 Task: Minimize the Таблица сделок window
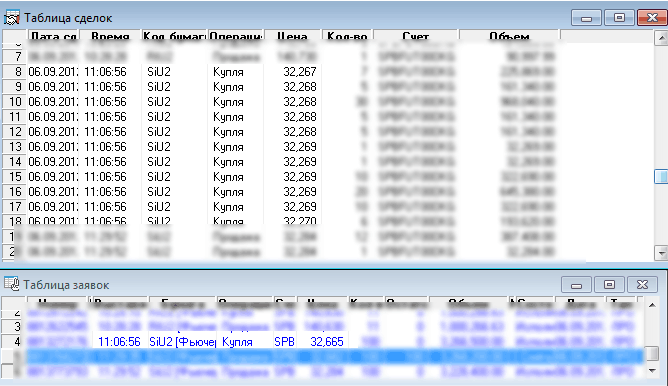coord(586,18)
